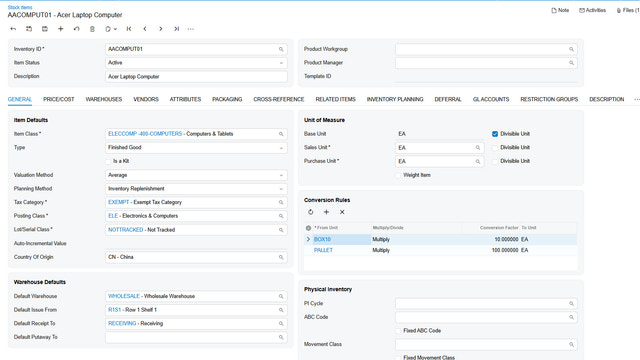Open PI Cycle lookup magnifier

pyautogui.click(x=571, y=304)
